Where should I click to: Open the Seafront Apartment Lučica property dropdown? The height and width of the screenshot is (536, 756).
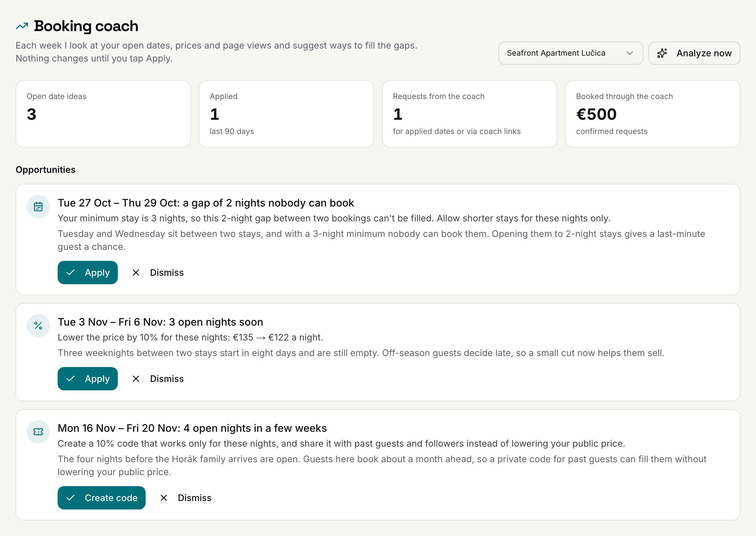point(571,53)
